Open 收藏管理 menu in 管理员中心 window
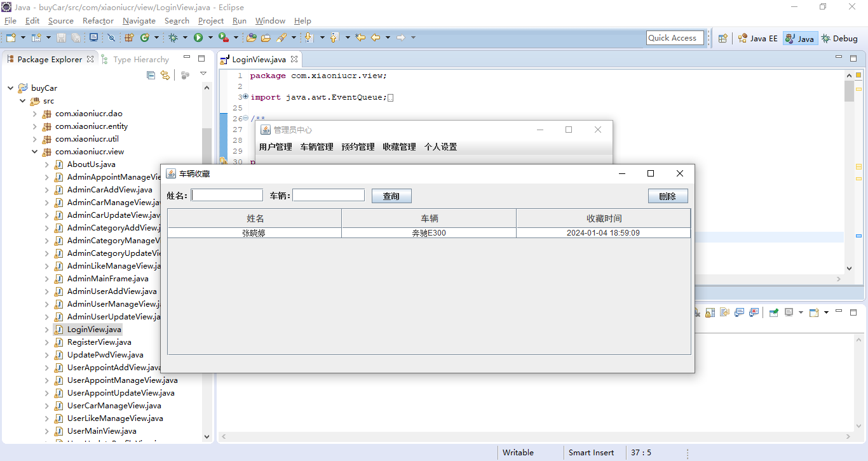Image resolution: width=868 pixels, height=461 pixels. click(x=399, y=147)
